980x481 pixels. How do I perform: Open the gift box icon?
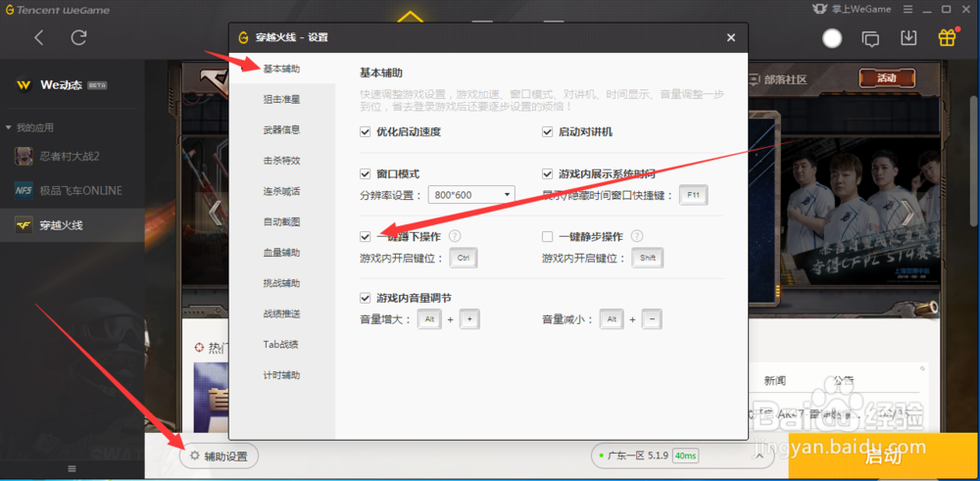pyautogui.click(x=947, y=37)
